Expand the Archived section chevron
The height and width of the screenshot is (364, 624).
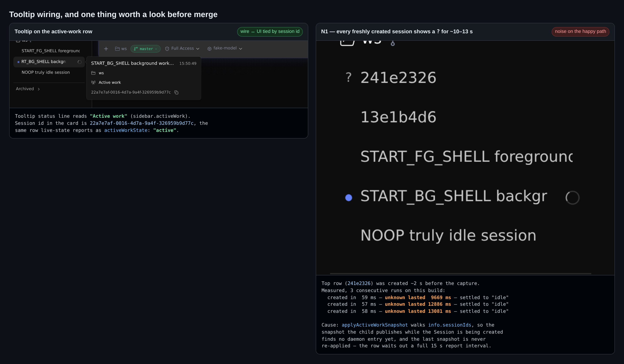click(39, 89)
